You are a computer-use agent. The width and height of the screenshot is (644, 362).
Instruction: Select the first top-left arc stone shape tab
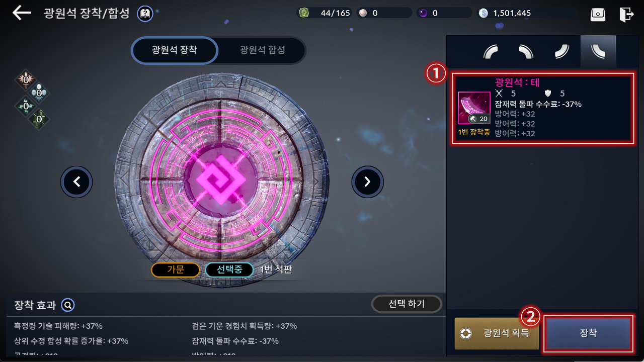(491, 52)
